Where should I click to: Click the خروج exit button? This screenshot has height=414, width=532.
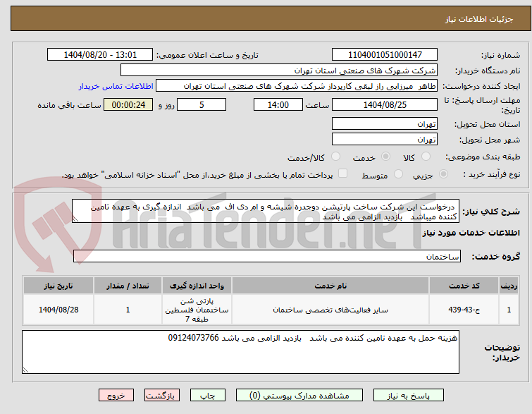116,396
